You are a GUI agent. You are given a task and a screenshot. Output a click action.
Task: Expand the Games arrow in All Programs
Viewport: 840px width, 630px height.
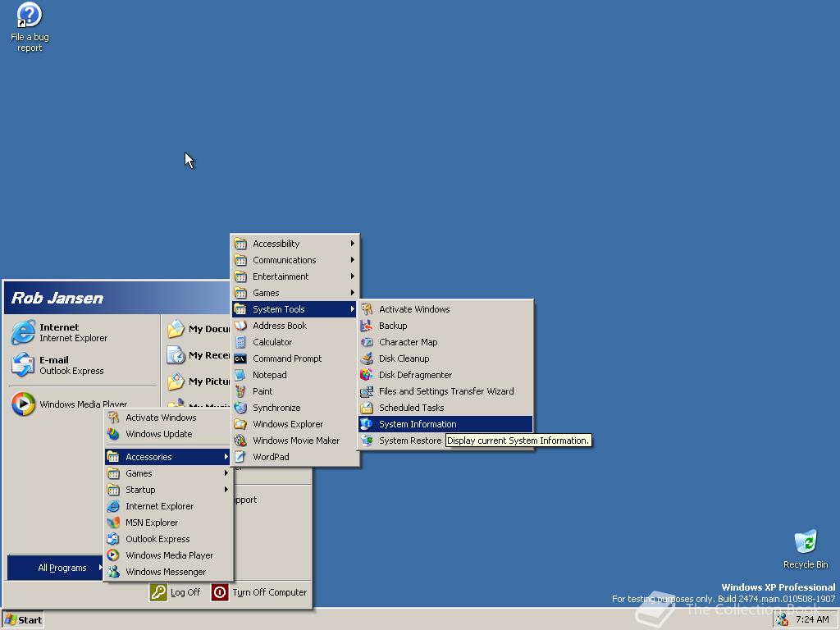coord(226,473)
